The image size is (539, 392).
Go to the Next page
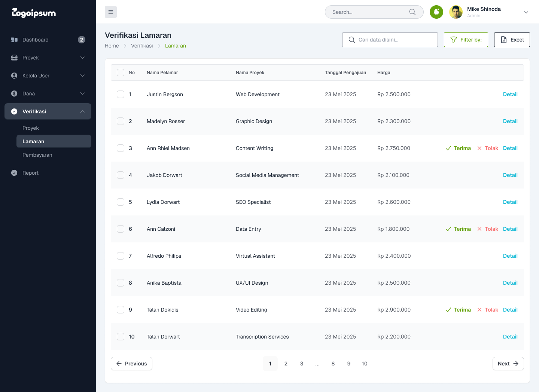(508, 364)
